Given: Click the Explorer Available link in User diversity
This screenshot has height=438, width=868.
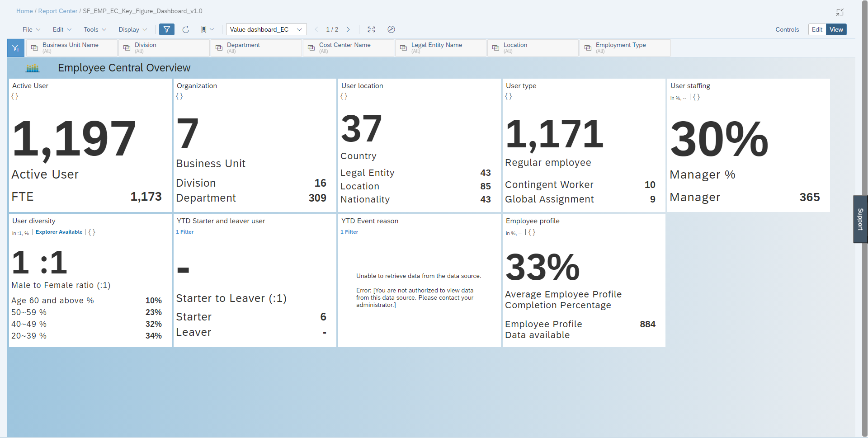Looking at the screenshot, I should pos(59,232).
